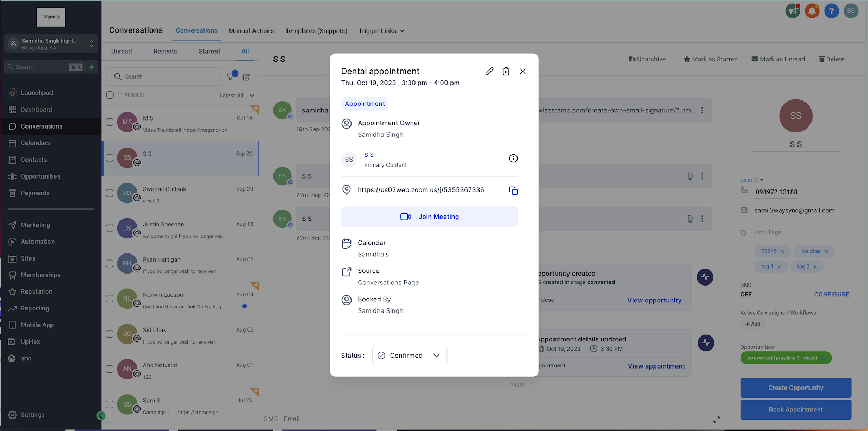Image resolution: width=868 pixels, height=431 pixels.
Task: Open the conversation filter icon
Action: tap(231, 77)
